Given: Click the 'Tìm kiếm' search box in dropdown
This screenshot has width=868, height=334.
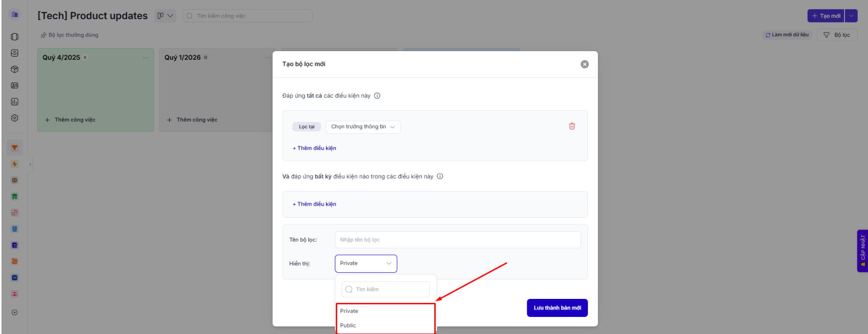Looking at the screenshot, I should tap(385, 289).
